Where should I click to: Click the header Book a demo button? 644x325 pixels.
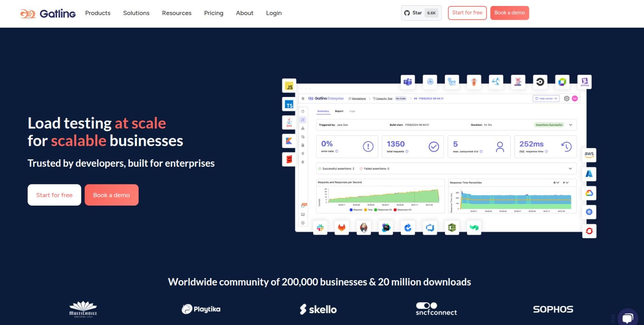click(x=510, y=13)
